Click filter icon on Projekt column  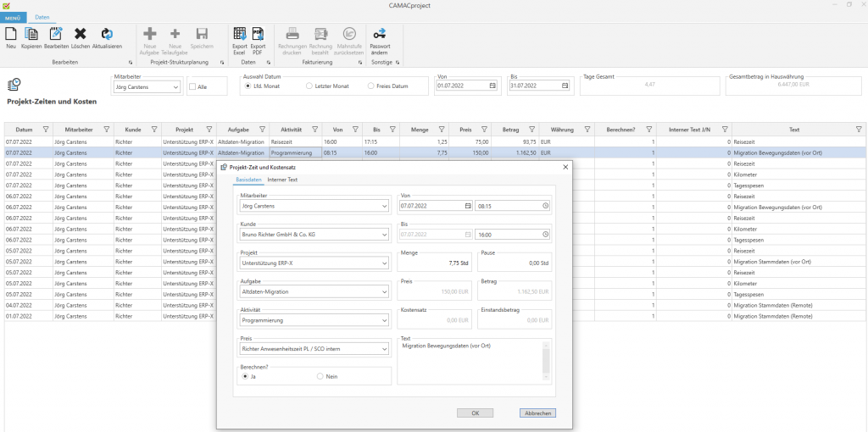coord(209,130)
